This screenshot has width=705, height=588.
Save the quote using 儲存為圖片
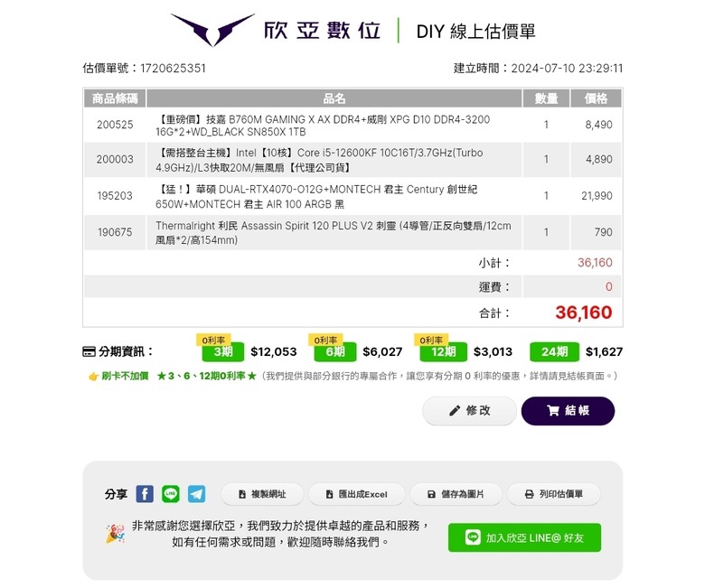click(456, 494)
